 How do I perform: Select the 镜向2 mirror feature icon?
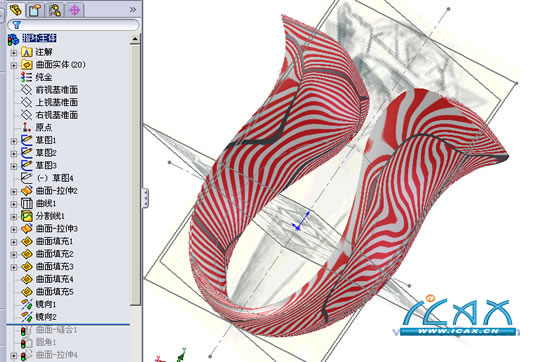tap(27, 317)
